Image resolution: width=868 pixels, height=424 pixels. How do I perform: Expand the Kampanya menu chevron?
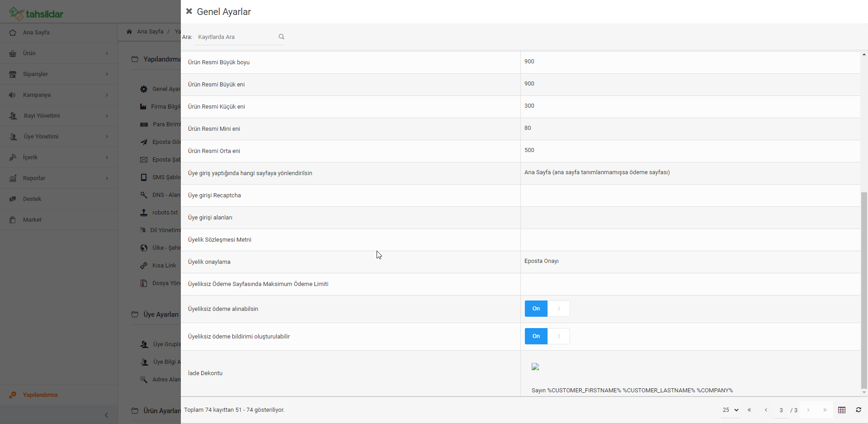point(107,95)
